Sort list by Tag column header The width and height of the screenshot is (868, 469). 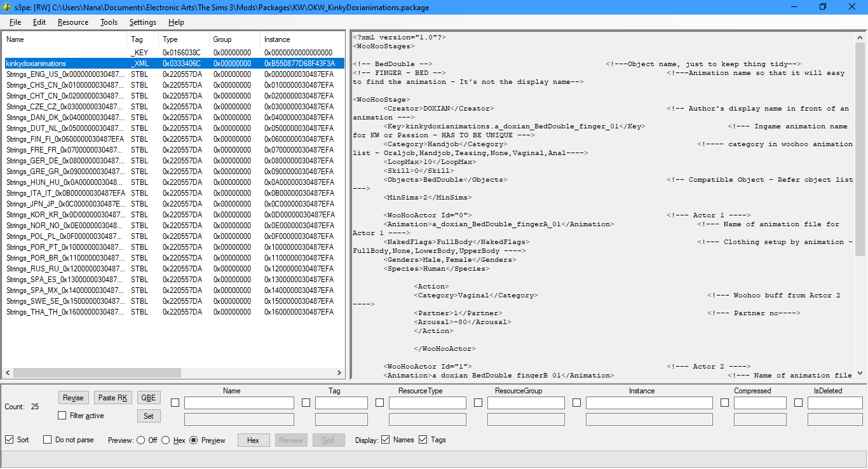[143, 39]
